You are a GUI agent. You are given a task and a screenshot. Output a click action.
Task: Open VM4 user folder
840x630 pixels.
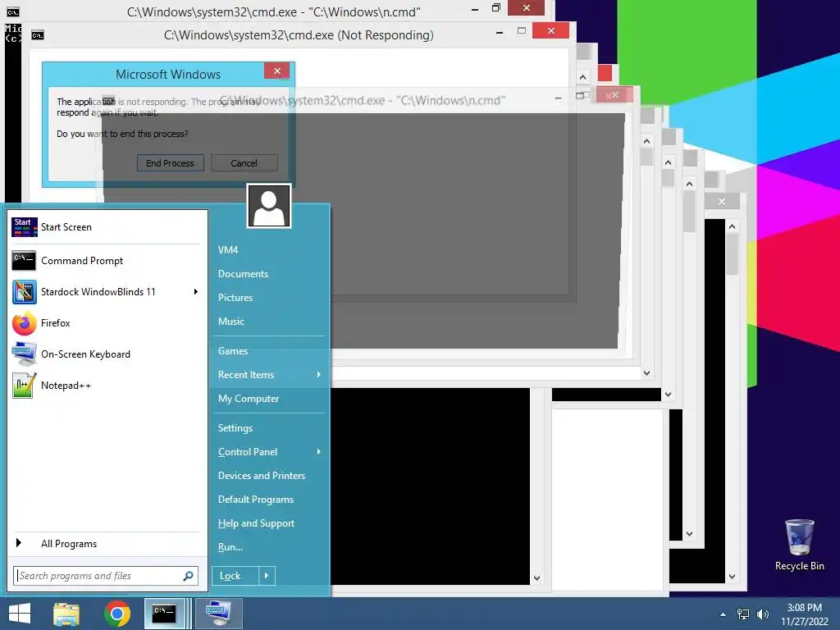pyautogui.click(x=228, y=249)
